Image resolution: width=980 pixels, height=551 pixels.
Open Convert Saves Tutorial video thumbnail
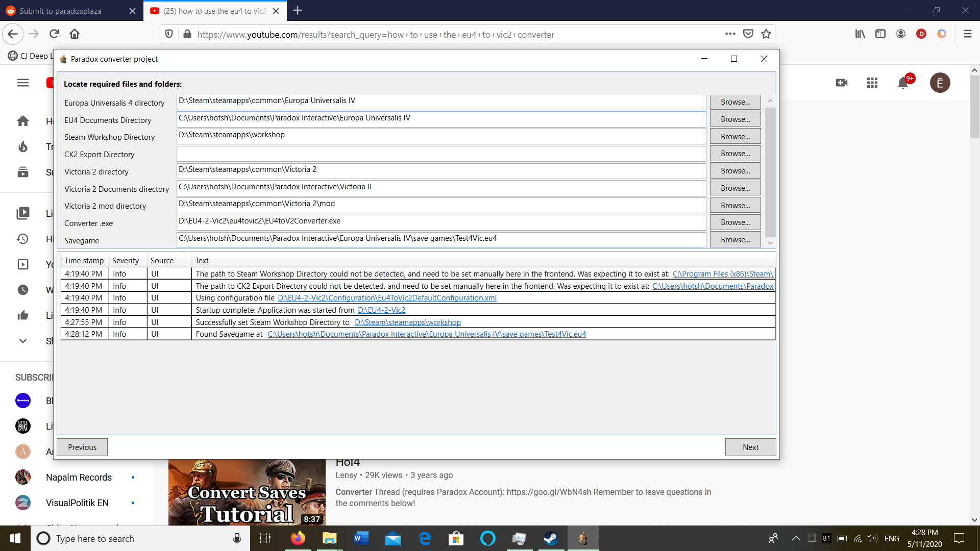pyautogui.click(x=247, y=492)
